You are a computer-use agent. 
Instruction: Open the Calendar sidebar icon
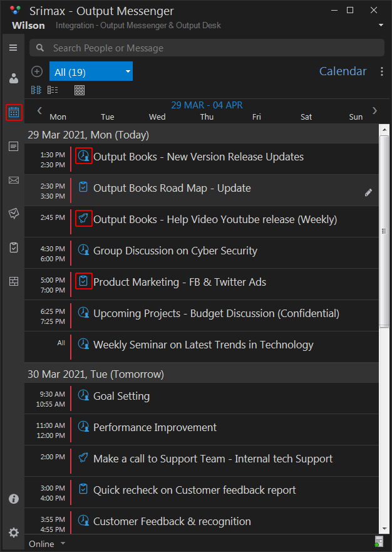click(x=14, y=113)
